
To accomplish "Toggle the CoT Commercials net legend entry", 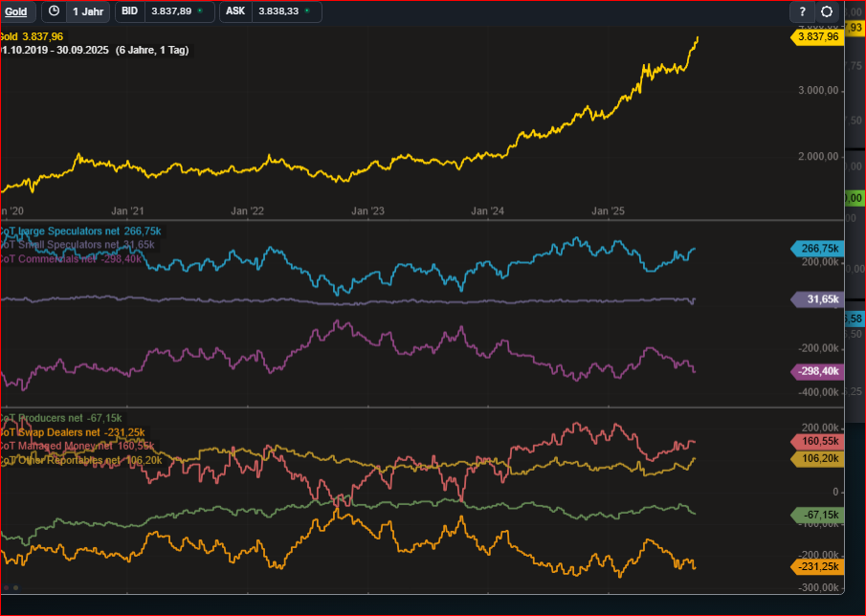I will pyautogui.click(x=72, y=258).
